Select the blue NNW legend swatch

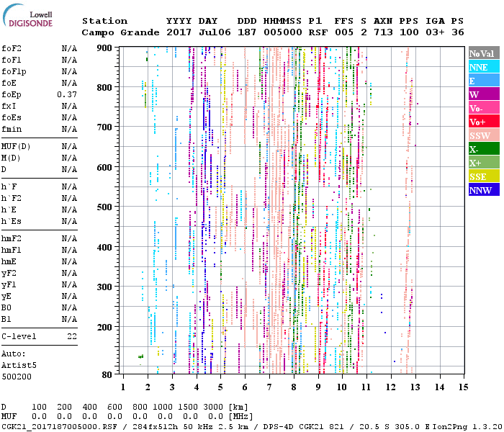[x=482, y=191]
